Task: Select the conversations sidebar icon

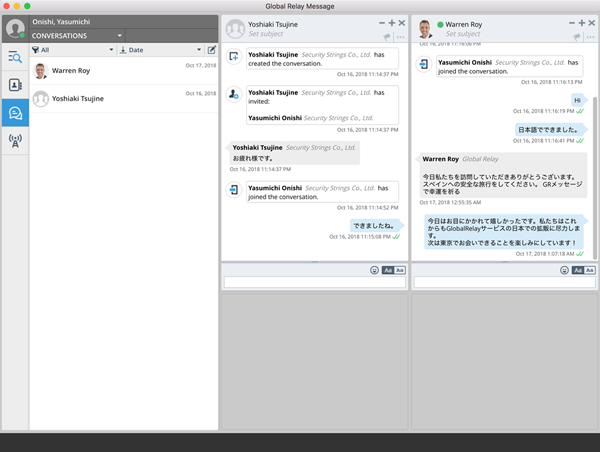Action: 15,113
